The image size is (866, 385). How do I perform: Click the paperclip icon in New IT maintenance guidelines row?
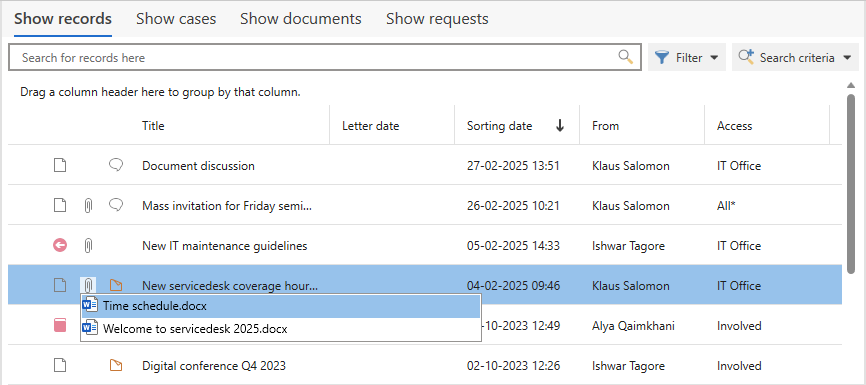(88, 245)
